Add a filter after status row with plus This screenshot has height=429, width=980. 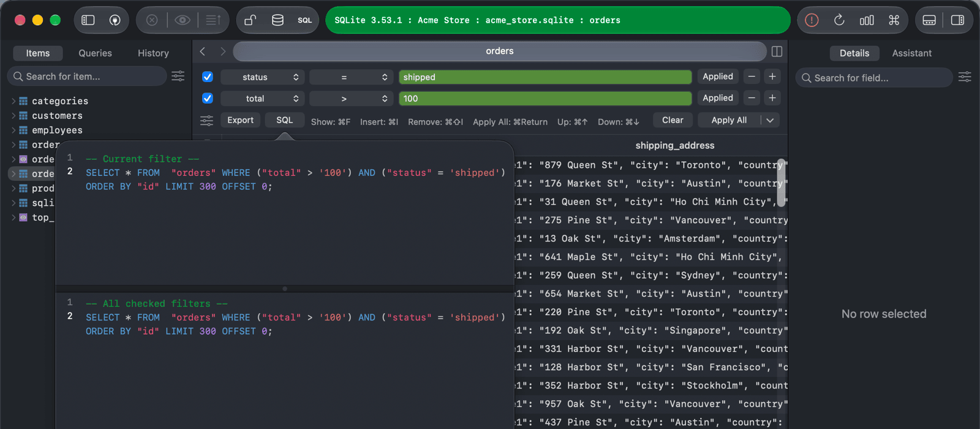(772, 77)
